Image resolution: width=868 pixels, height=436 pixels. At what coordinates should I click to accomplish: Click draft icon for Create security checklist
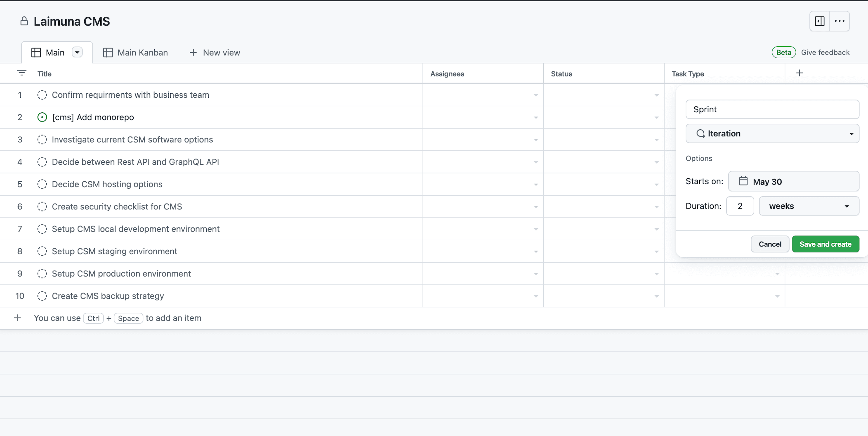tap(42, 206)
